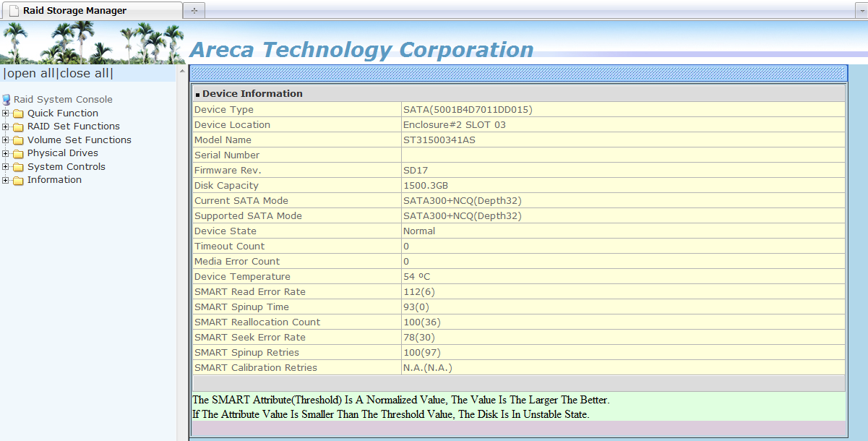Expand RAID Set Functions using its plus box
This screenshot has height=441, width=868.
coord(6,127)
